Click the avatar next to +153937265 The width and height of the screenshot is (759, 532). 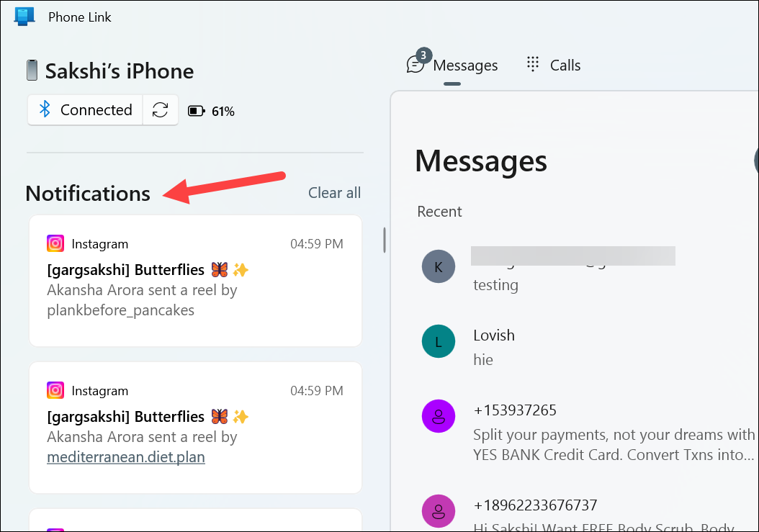[x=439, y=416]
